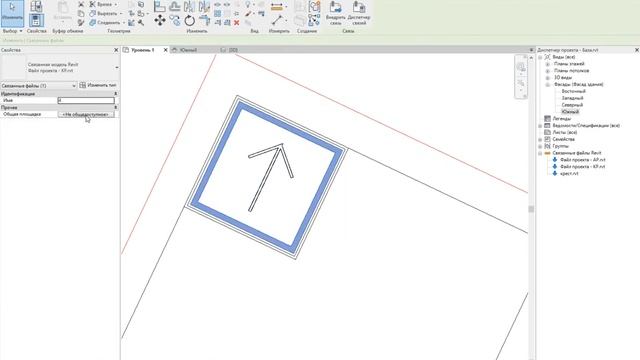Click the Вырезать (Cut) geometry tool
640x360 pixels.
pyautogui.click(x=105, y=13)
